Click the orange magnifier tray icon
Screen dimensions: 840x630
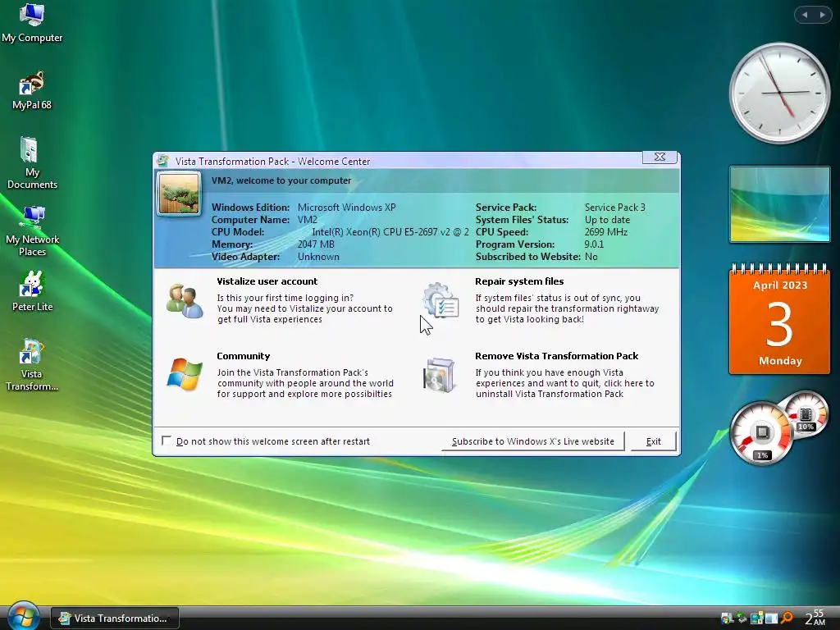coord(787,618)
